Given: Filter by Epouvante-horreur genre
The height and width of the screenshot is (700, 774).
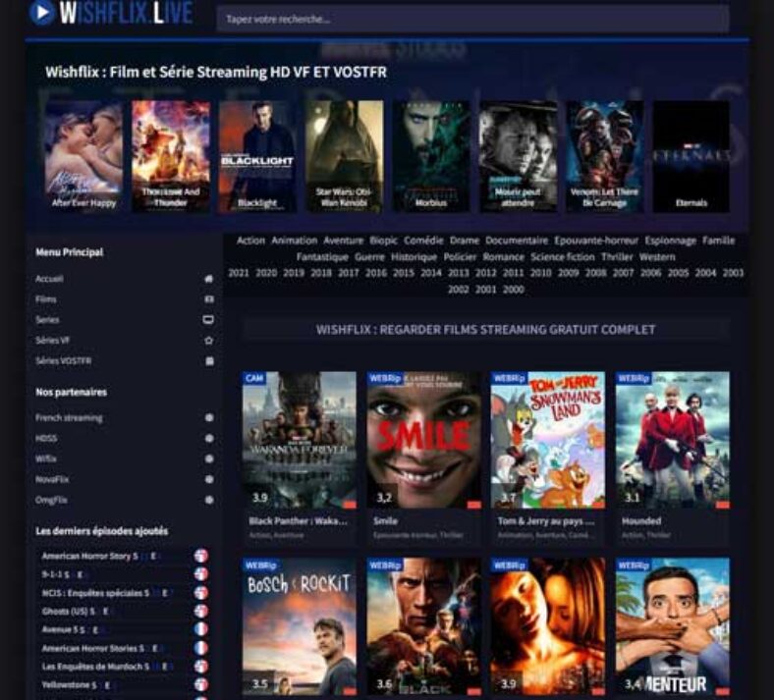Looking at the screenshot, I should tap(596, 241).
